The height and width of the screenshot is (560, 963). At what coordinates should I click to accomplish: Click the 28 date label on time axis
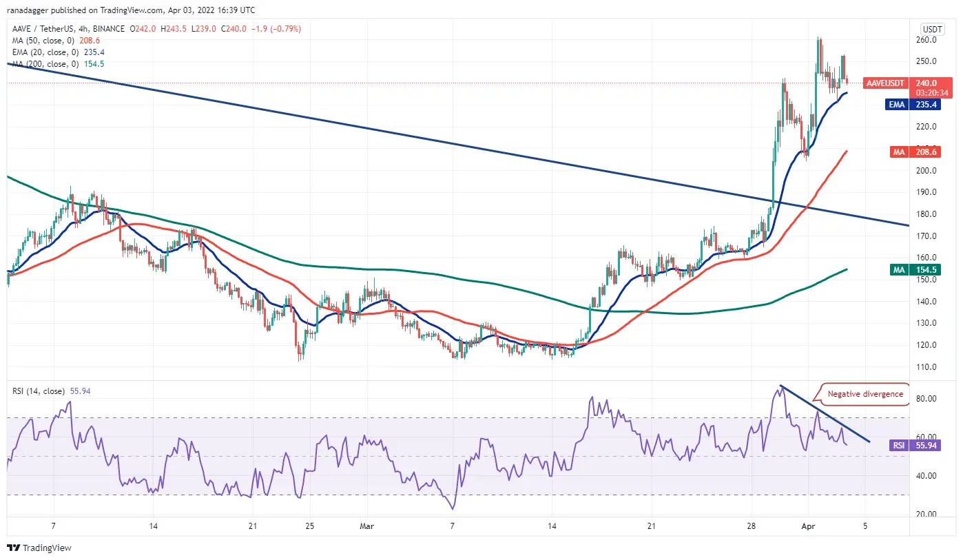tap(751, 526)
